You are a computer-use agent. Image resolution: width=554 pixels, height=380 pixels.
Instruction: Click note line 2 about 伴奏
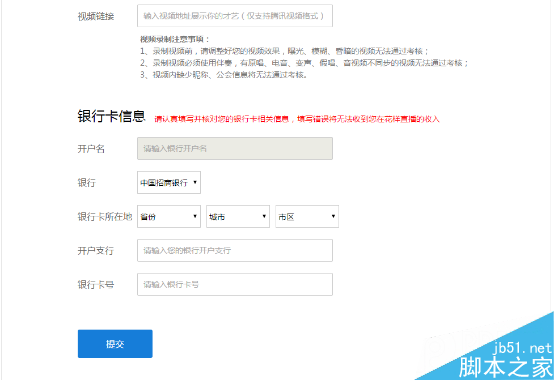coord(304,63)
